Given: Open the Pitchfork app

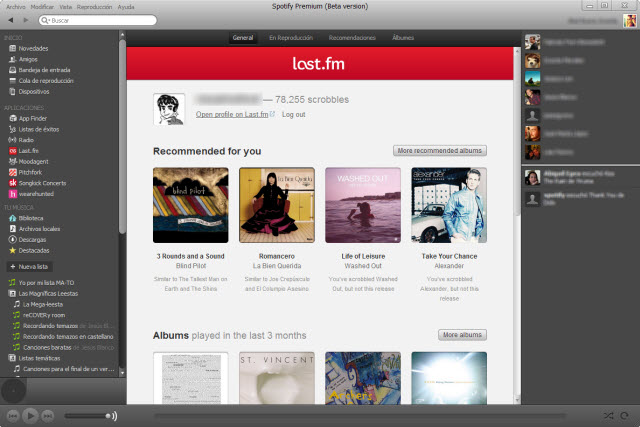Looking at the screenshot, I should (30, 172).
